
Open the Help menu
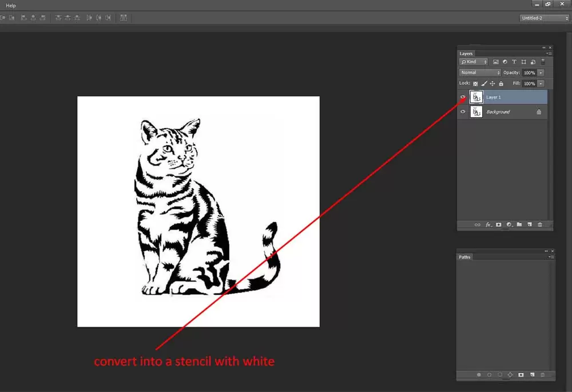click(x=11, y=5)
